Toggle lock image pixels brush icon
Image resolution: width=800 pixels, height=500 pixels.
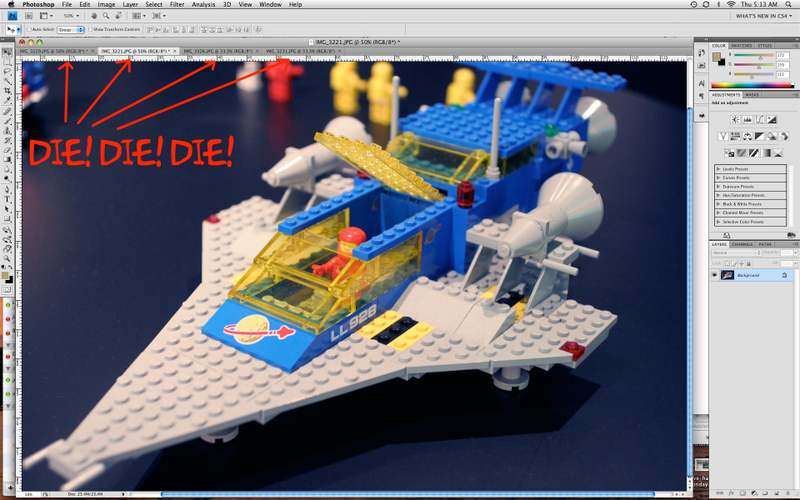pos(735,264)
